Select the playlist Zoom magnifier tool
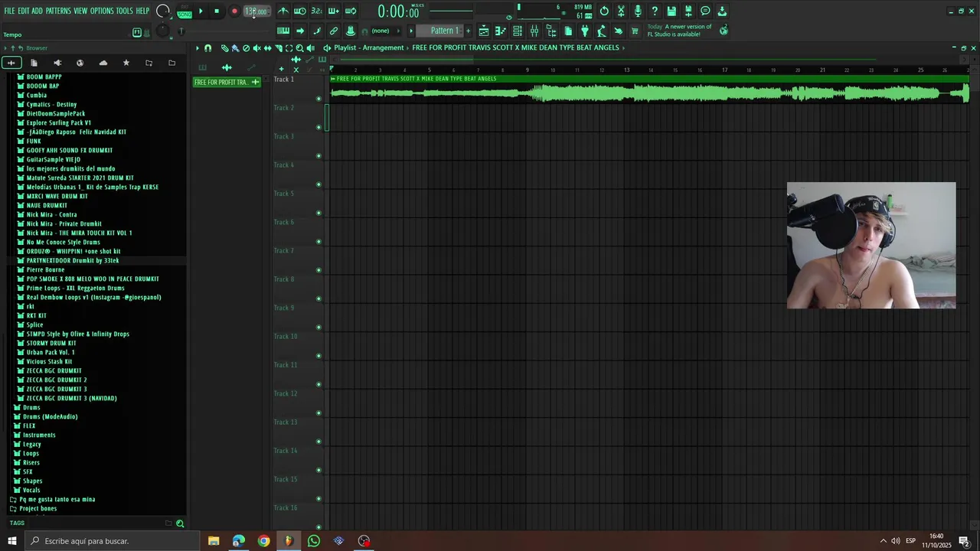980x551 pixels. 299,48
